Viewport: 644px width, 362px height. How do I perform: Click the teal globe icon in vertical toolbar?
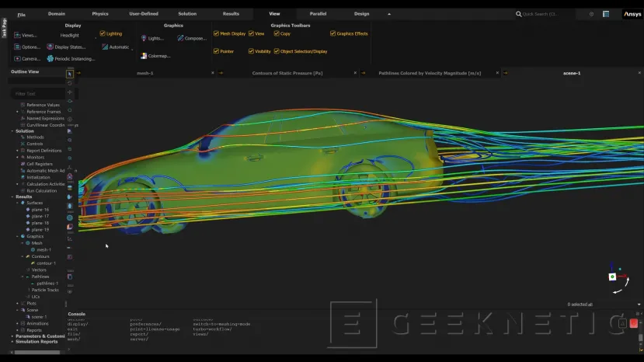[70, 218]
